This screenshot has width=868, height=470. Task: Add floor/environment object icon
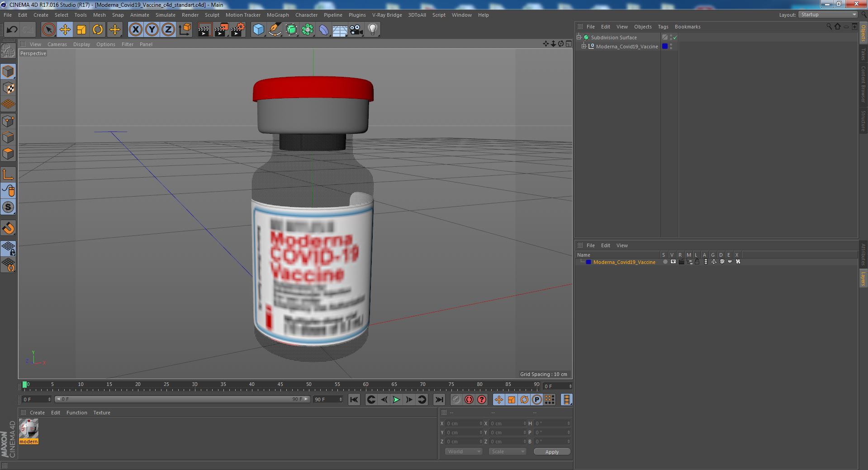[340, 30]
